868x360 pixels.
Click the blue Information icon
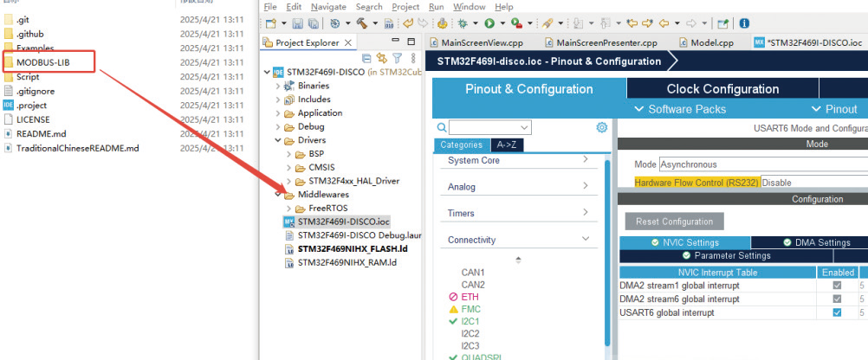tap(744, 23)
